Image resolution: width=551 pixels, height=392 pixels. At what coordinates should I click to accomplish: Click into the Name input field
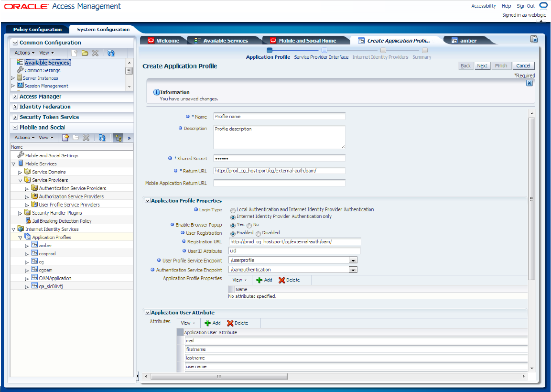(280, 116)
